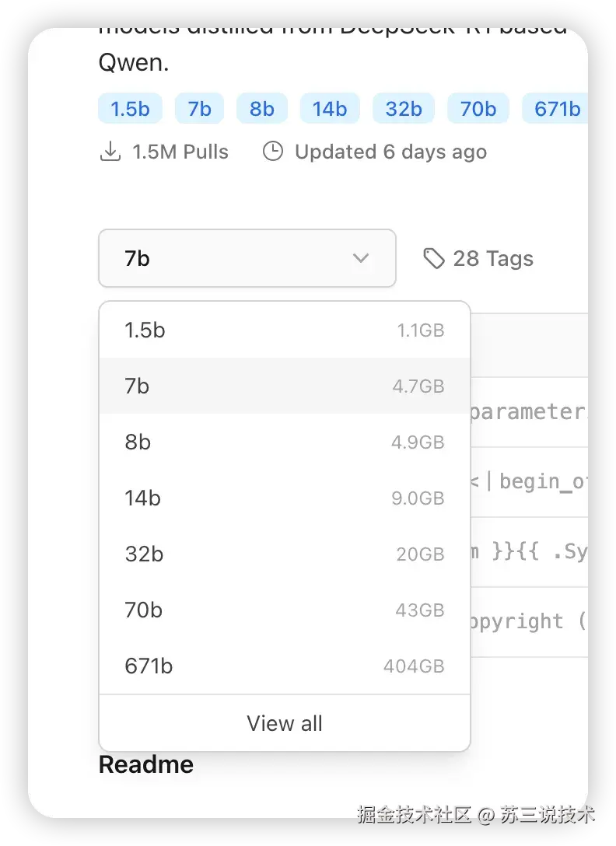The width and height of the screenshot is (616, 846).
Task: Select the 7b blue tag chip
Action: coord(199,109)
